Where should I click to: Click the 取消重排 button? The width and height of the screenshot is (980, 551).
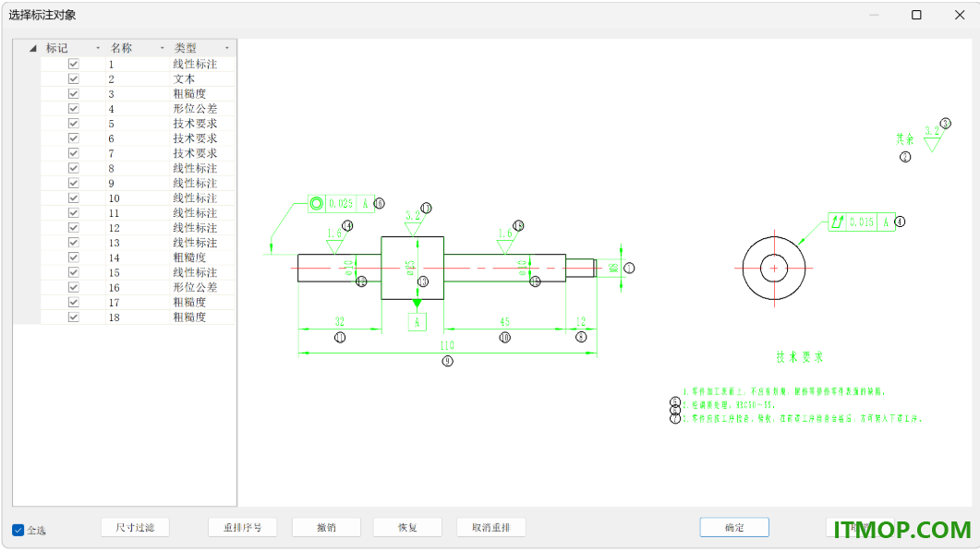pos(491,527)
